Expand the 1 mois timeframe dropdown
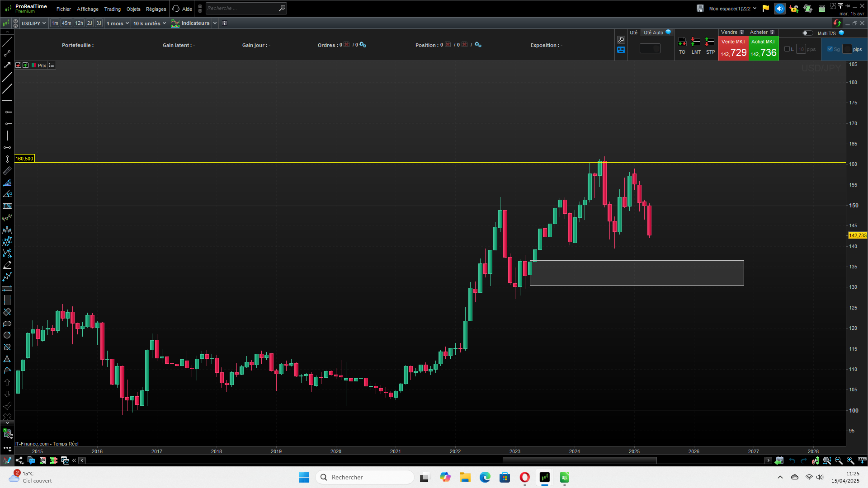Screen dimensions: 868x488 [x=118, y=23]
